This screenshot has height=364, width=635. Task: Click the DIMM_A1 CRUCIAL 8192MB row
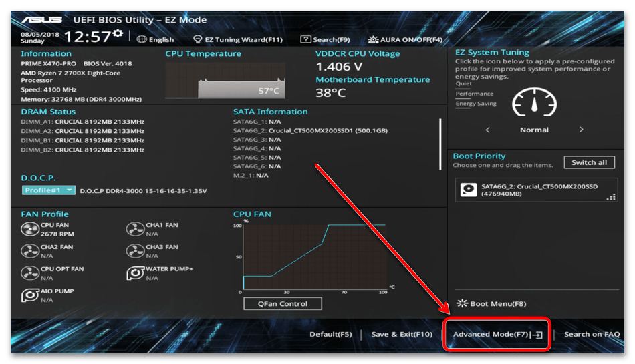pyautogui.click(x=83, y=122)
